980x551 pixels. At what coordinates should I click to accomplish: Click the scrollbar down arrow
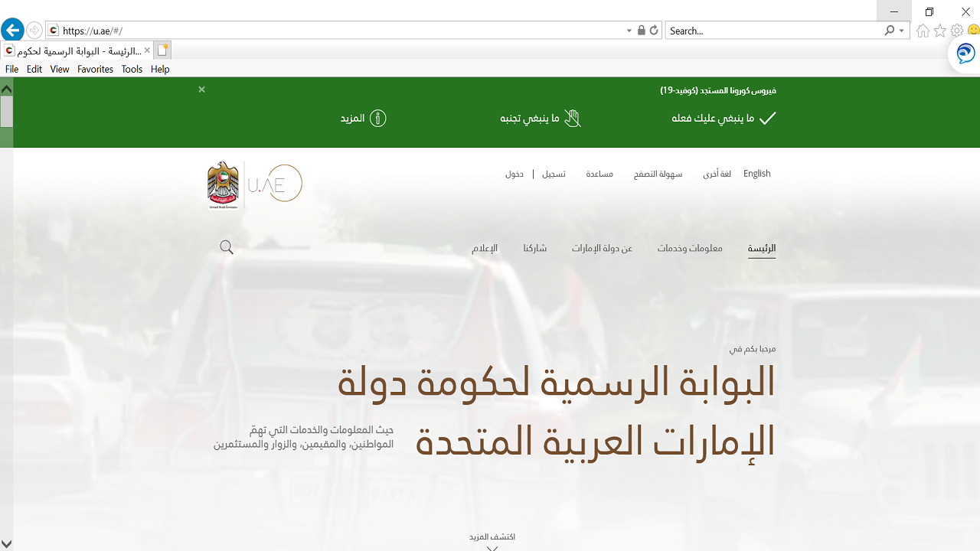point(6,544)
